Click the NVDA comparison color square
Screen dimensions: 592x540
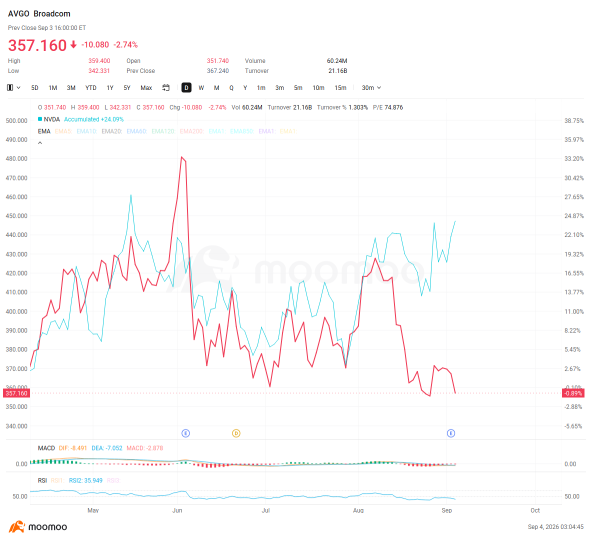[40, 119]
